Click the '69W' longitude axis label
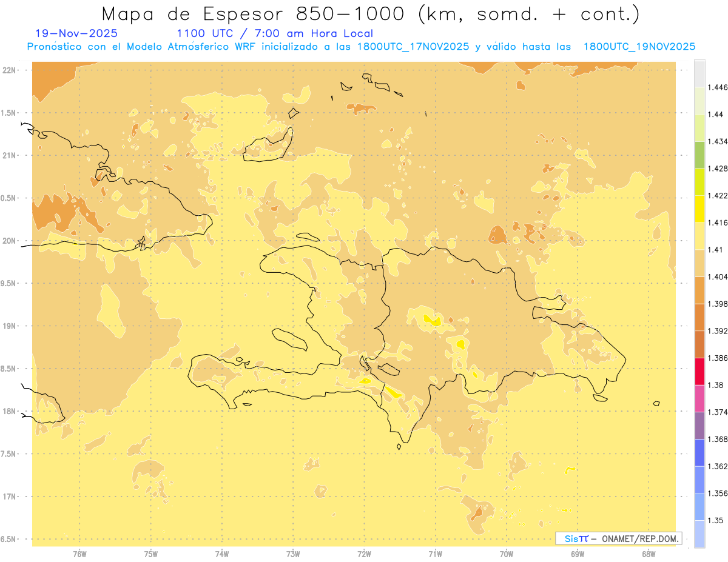728x562 pixels. [578, 554]
